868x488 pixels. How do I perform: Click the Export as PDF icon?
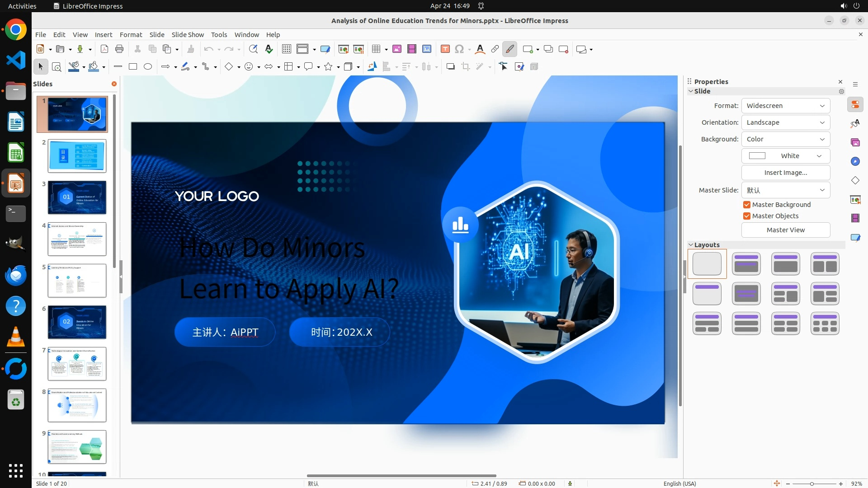[x=104, y=49]
